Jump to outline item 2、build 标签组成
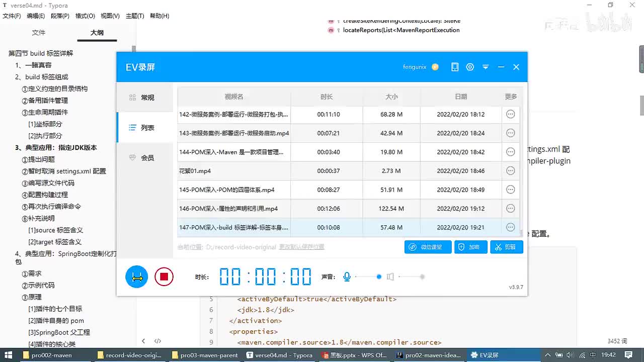 point(42,77)
